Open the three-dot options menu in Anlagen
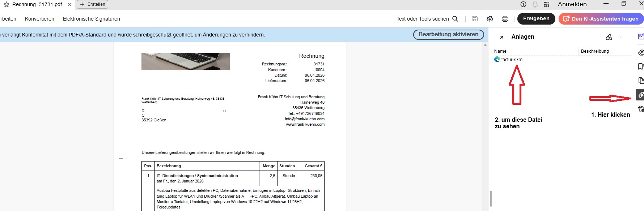This screenshot has width=644, height=211. click(x=621, y=37)
